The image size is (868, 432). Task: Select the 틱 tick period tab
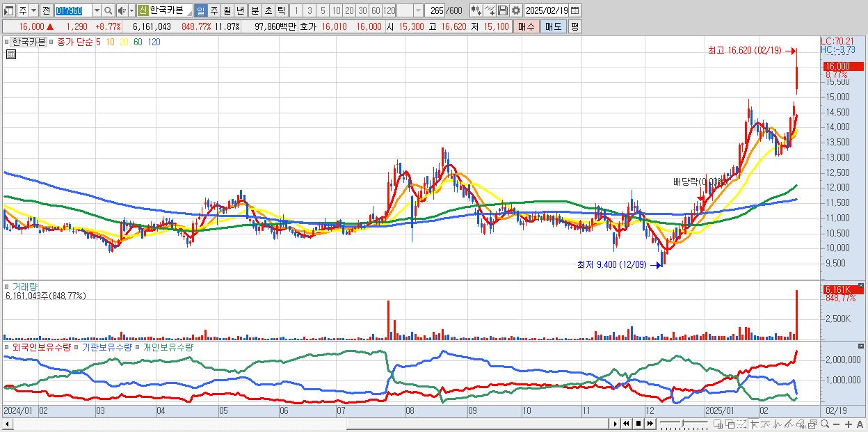pos(281,10)
